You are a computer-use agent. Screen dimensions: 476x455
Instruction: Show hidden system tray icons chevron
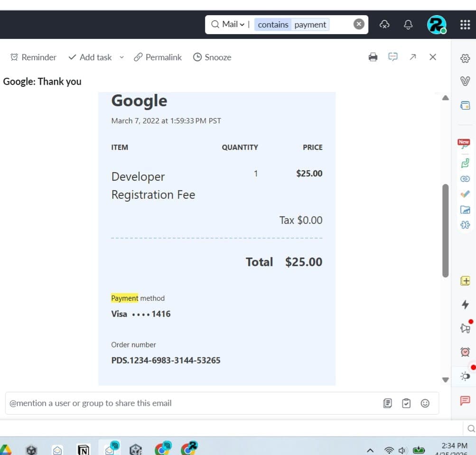click(x=370, y=450)
